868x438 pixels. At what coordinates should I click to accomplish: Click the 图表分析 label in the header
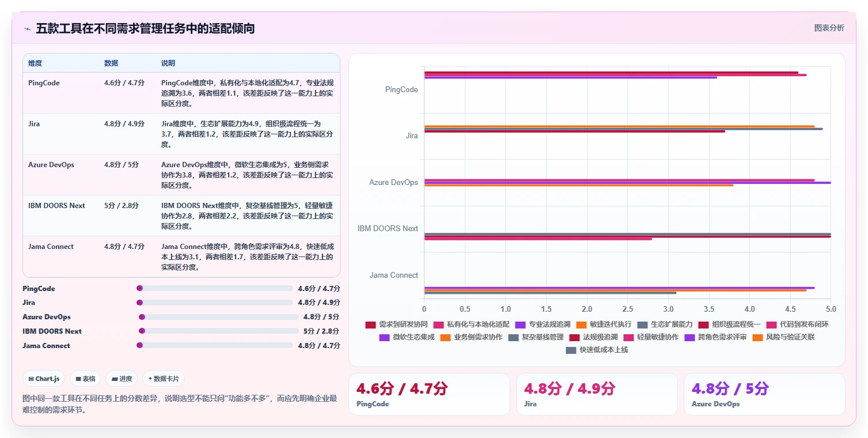click(829, 28)
